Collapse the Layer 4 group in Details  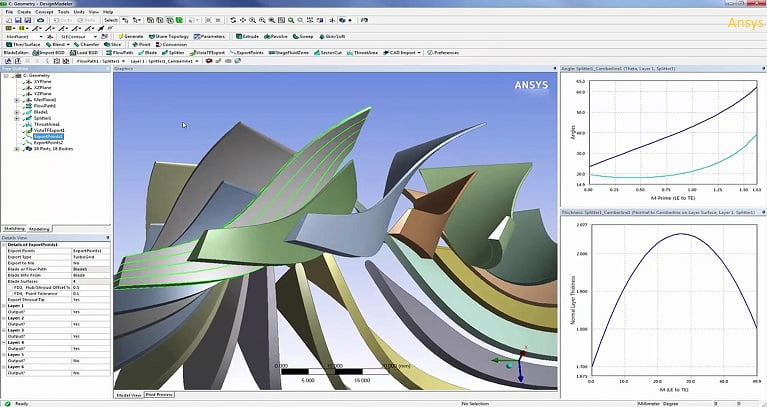click(x=4, y=342)
